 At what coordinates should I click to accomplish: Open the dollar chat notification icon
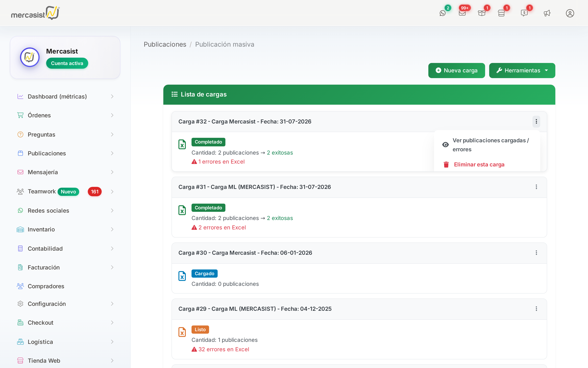[x=524, y=13]
